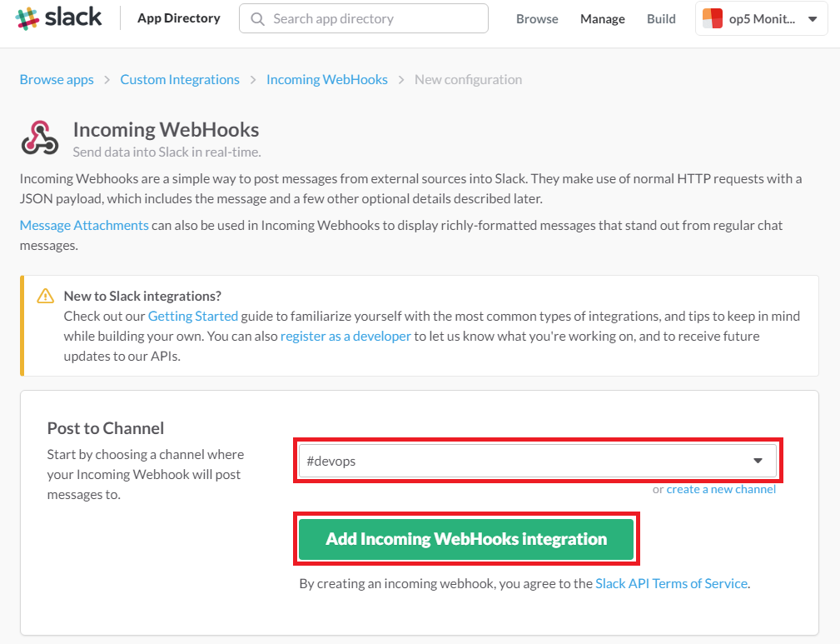Click the New to Slack integrations? heading
This screenshot has width=840, height=644.
142,296
